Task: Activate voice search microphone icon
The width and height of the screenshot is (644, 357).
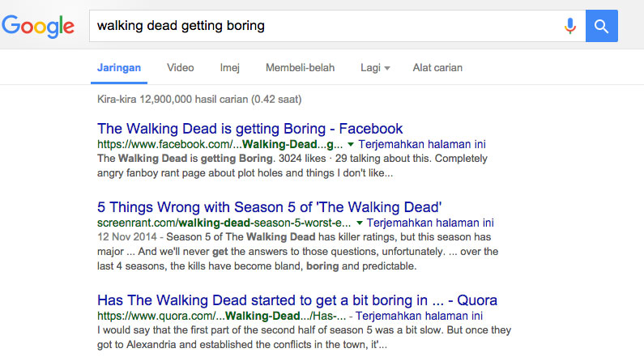Action: click(x=569, y=26)
